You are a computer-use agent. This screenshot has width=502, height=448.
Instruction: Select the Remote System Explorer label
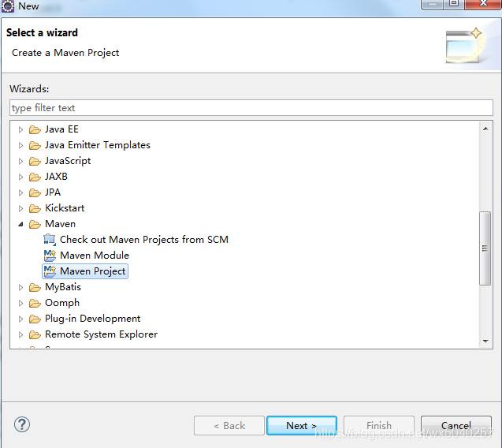[101, 334]
